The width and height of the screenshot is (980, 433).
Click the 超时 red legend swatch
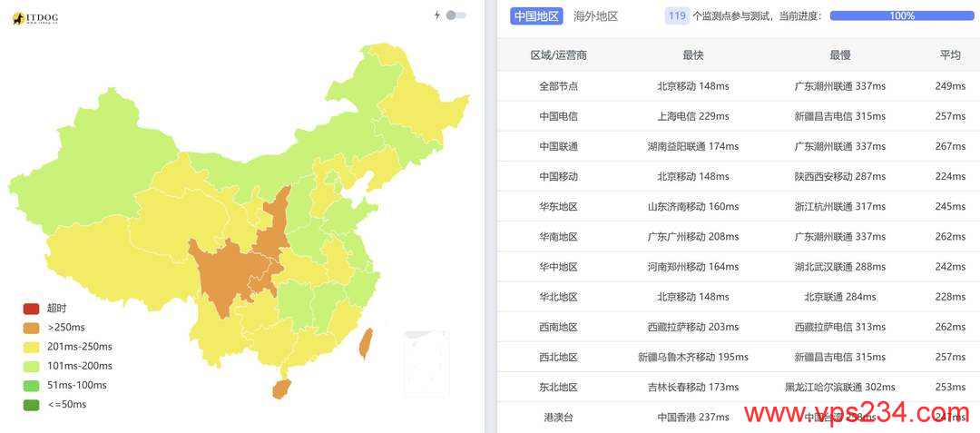click(31, 308)
